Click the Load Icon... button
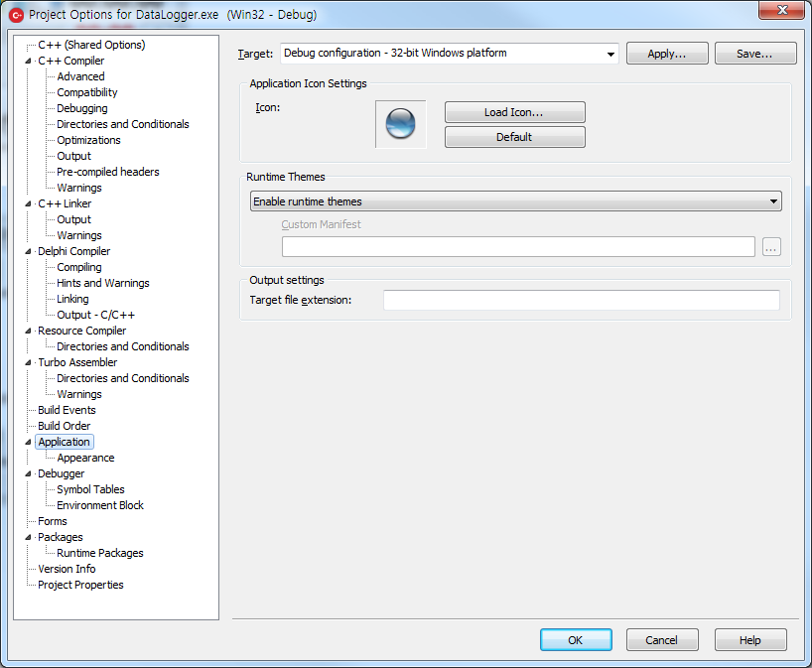The height and width of the screenshot is (668, 812). click(514, 112)
